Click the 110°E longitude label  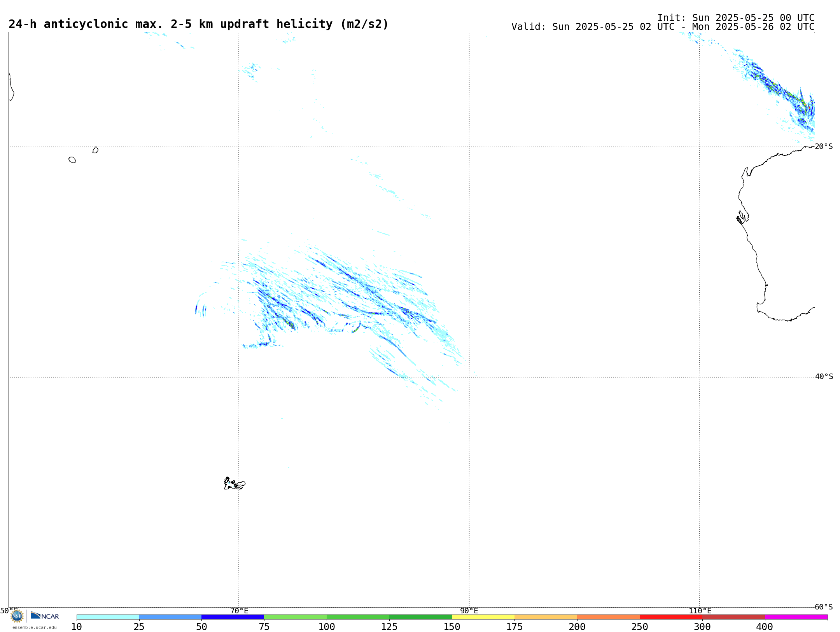[x=700, y=611]
